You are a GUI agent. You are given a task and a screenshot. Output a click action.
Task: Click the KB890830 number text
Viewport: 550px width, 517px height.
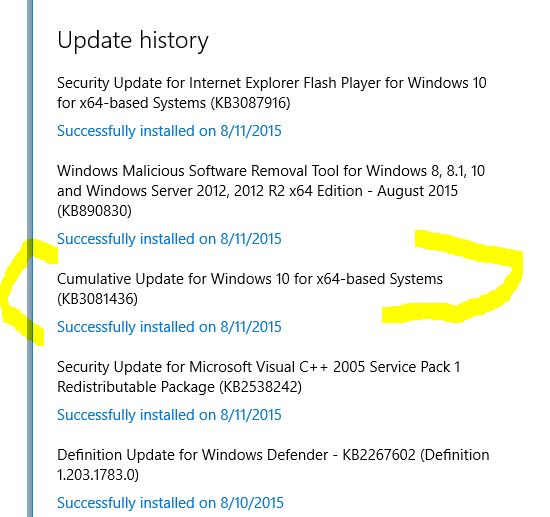coord(94,211)
